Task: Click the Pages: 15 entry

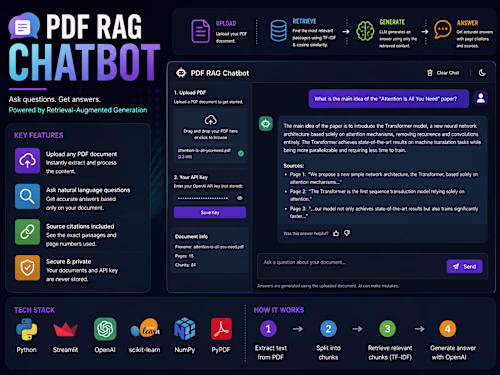Action: [x=184, y=256]
